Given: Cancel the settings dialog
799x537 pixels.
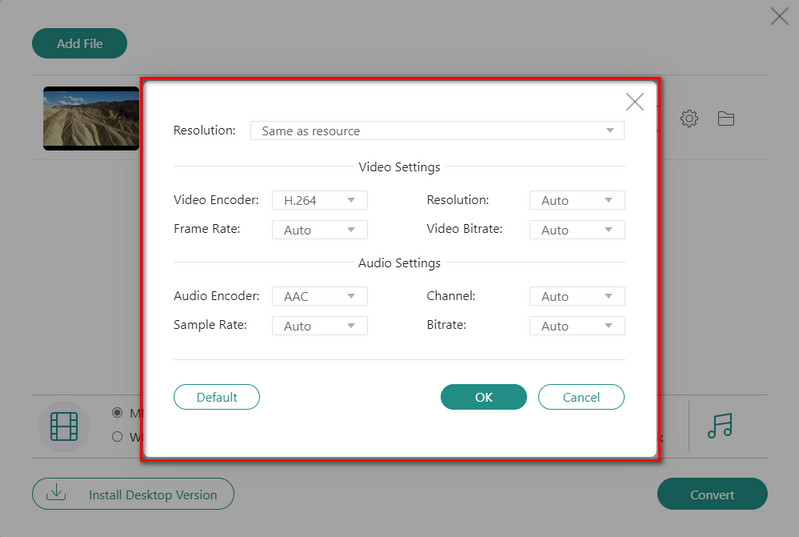Looking at the screenshot, I should point(581,397).
